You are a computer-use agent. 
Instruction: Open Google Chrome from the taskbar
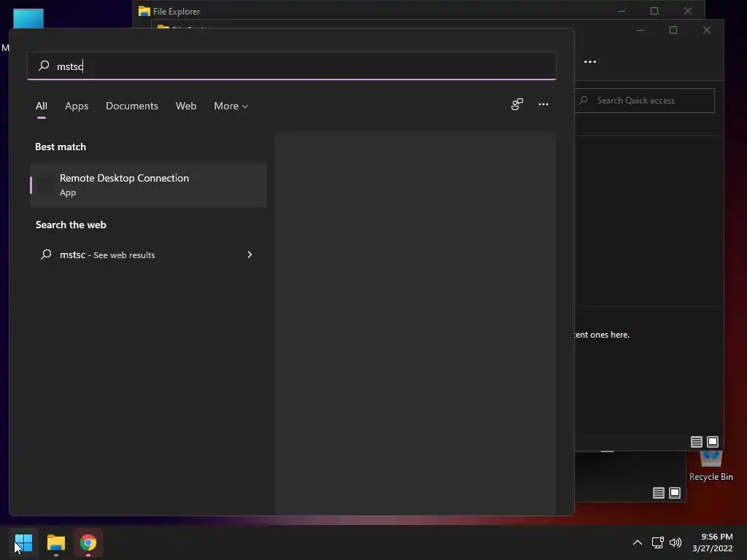point(88,542)
